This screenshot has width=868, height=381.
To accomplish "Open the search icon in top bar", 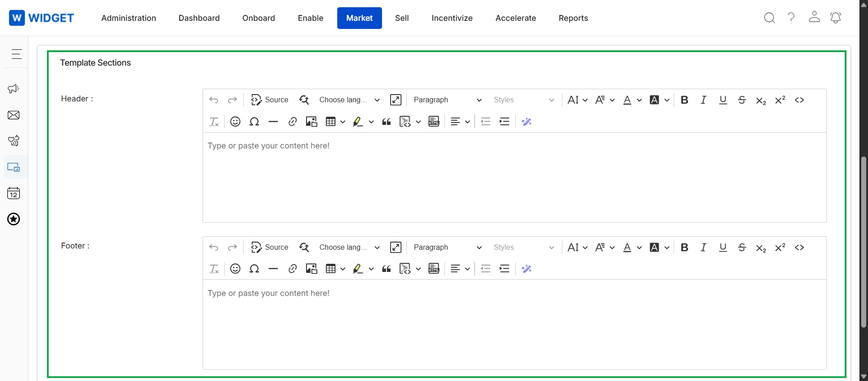I will coord(769,18).
